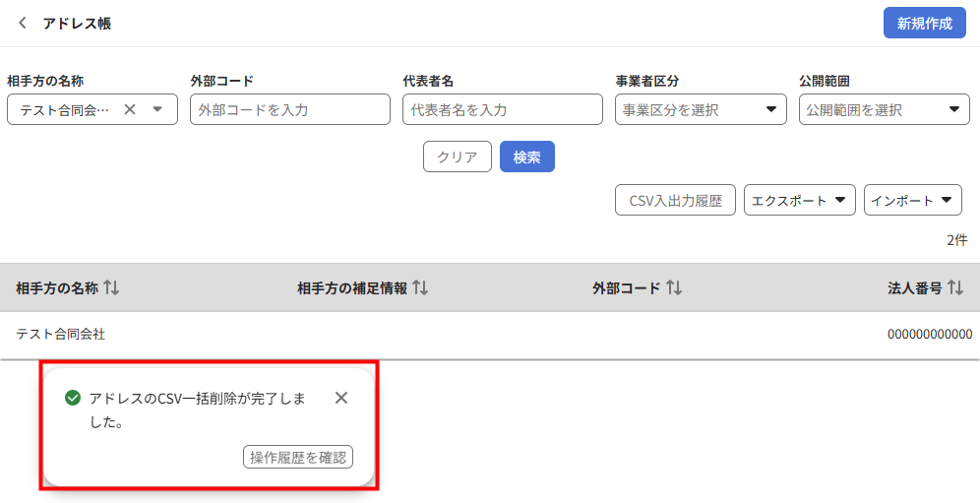Sort by 外部コード column arrows
Image resolution: width=980 pixels, height=503 pixels.
point(674,287)
